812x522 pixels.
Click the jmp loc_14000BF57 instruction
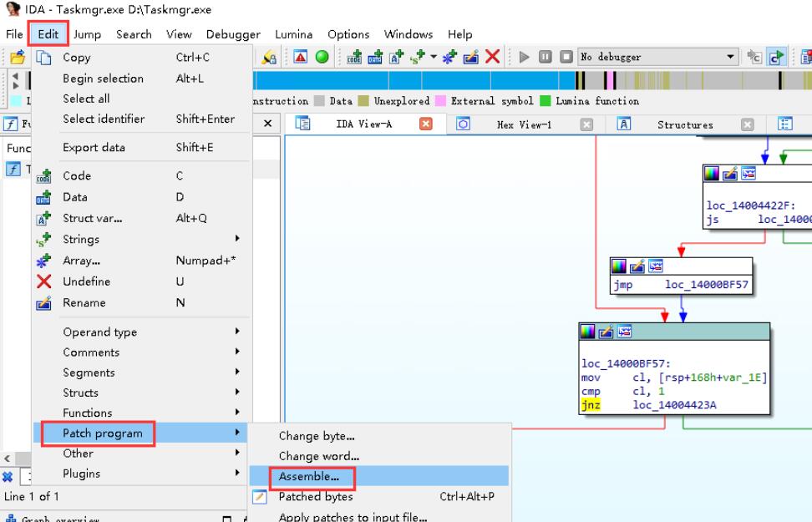click(681, 284)
